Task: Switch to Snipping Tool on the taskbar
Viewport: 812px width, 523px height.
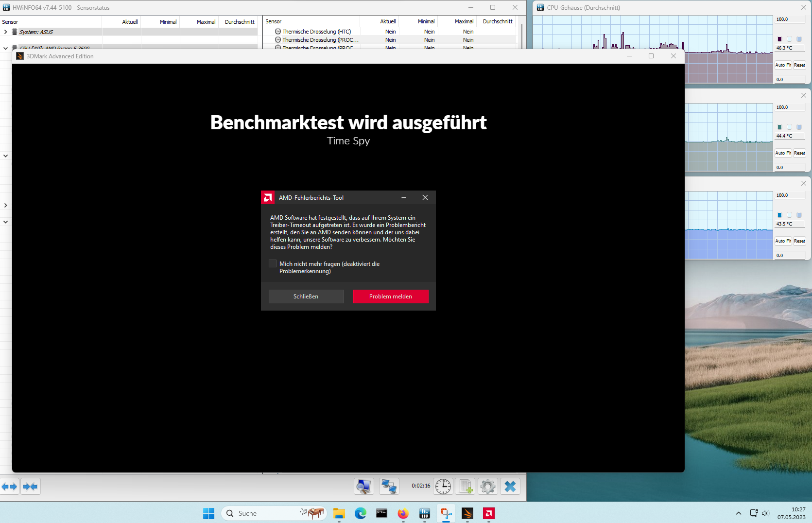Action: pos(446,513)
